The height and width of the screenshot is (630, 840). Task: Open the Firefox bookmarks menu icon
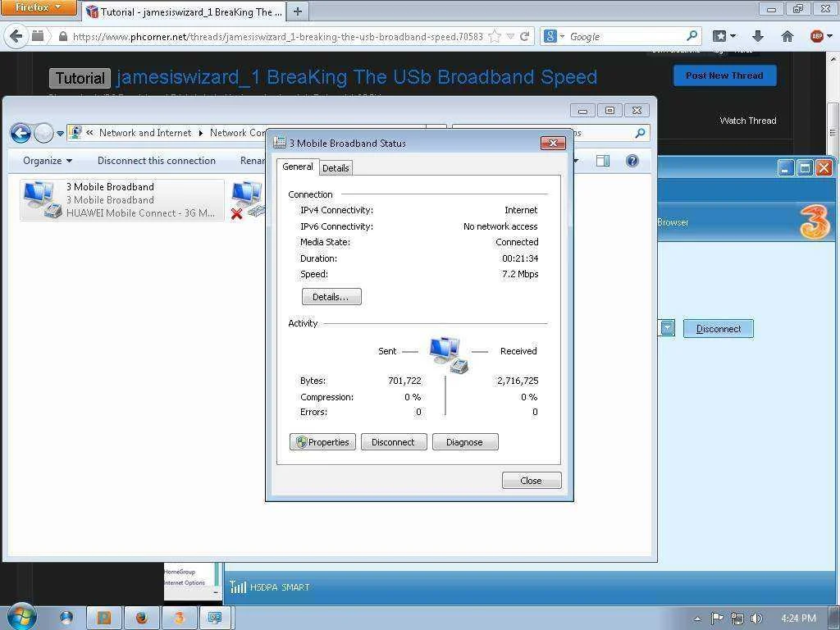pos(724,36)
